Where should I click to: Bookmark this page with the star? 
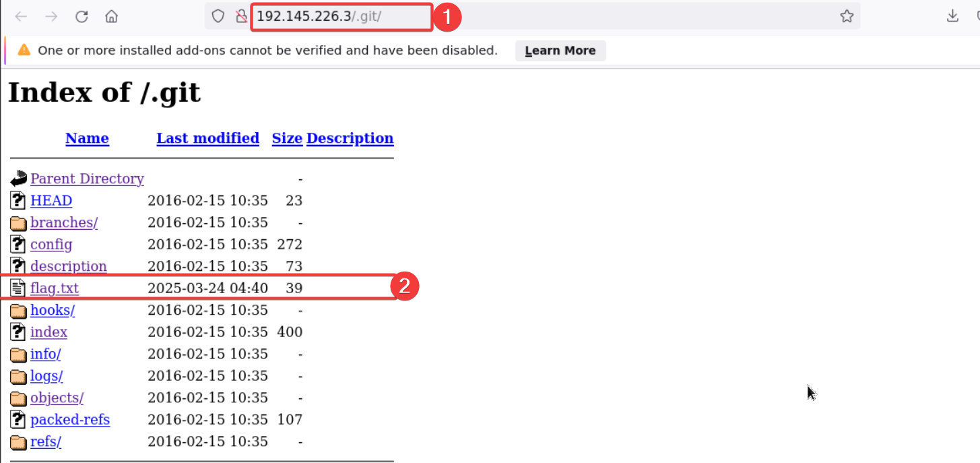click(x=847, y=17)
